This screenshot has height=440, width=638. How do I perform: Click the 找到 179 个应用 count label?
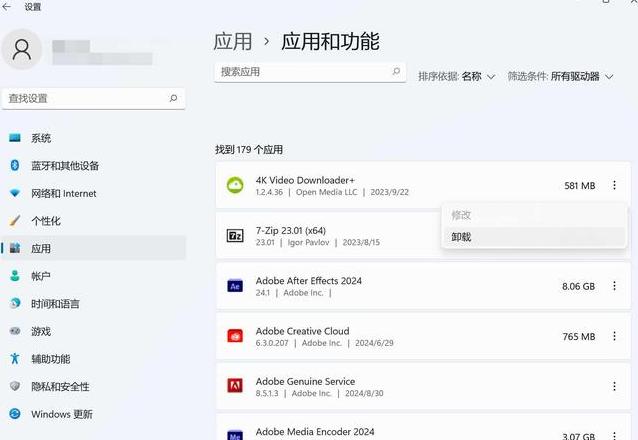click(249, 149)
